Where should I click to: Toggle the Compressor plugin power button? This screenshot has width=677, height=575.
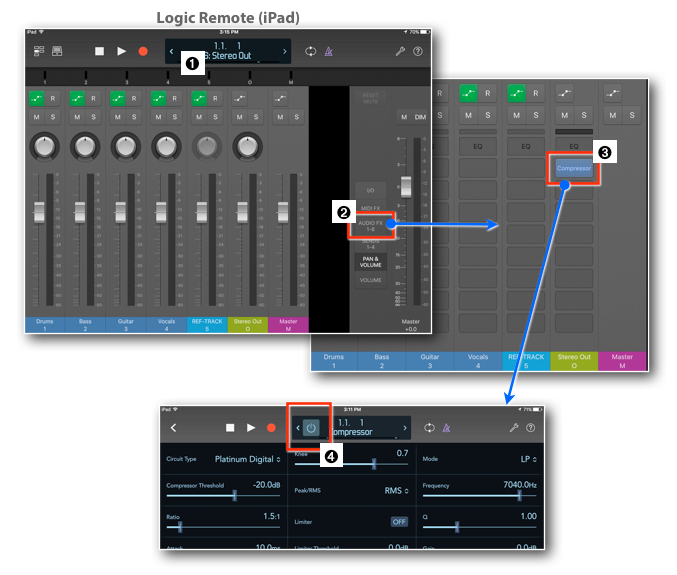click(311, 427)
